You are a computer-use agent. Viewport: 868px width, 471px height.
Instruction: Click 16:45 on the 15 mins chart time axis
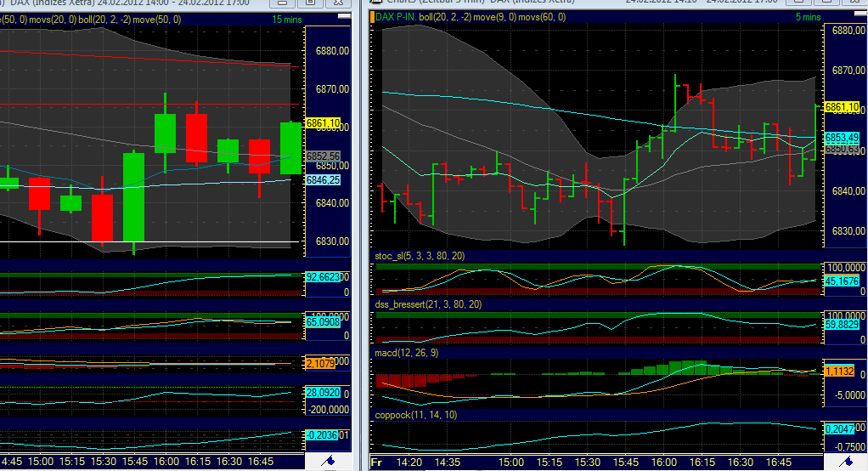tap(261, 462)
